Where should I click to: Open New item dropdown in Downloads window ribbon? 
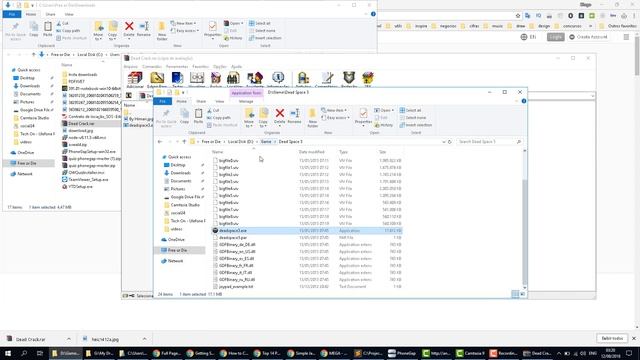pos(183,23)
